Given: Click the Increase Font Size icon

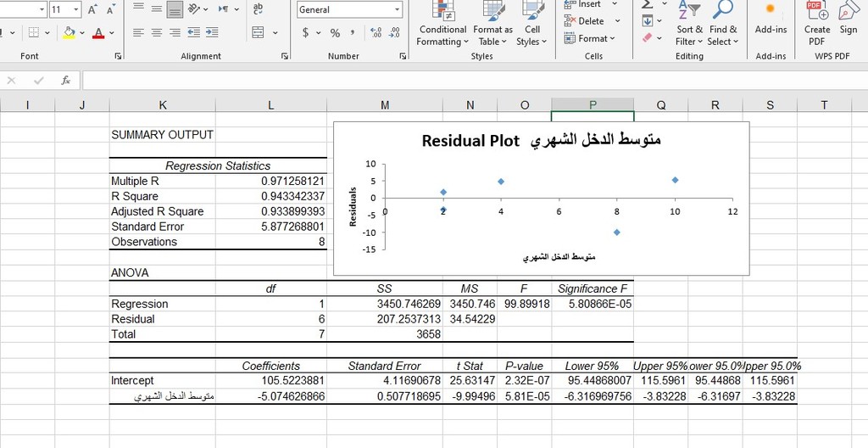Looking at the screenshot, I should pos(93,9).
